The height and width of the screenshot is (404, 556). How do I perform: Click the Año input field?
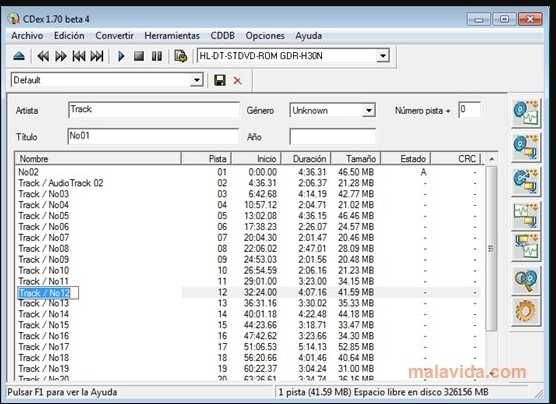tap(333, 137)
